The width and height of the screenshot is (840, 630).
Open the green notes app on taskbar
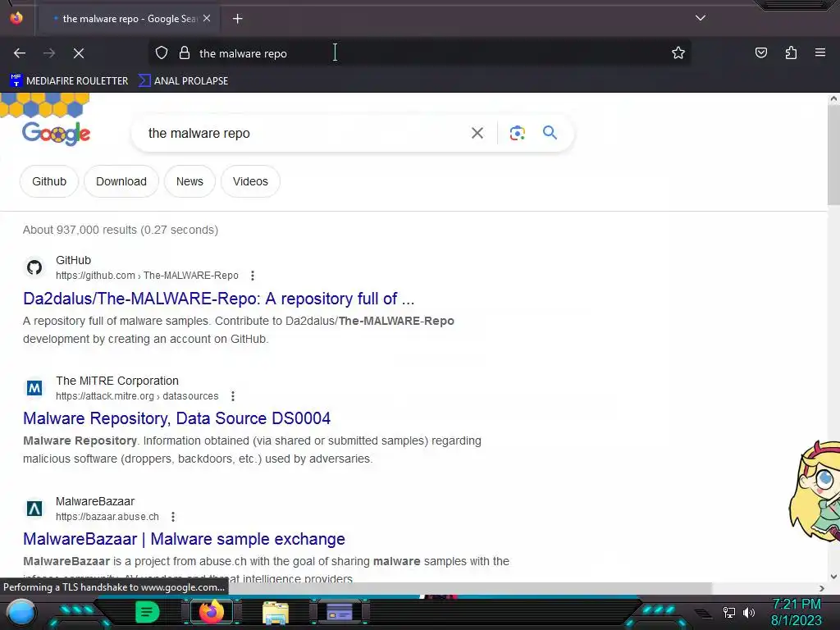pyautogui.click(x=148, y=612)
